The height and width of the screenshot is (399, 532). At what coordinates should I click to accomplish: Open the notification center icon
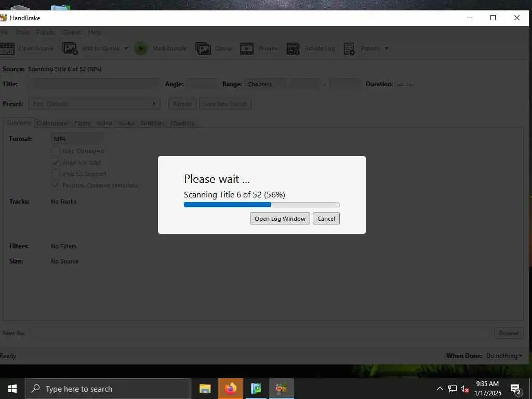[x=515, y=389]
